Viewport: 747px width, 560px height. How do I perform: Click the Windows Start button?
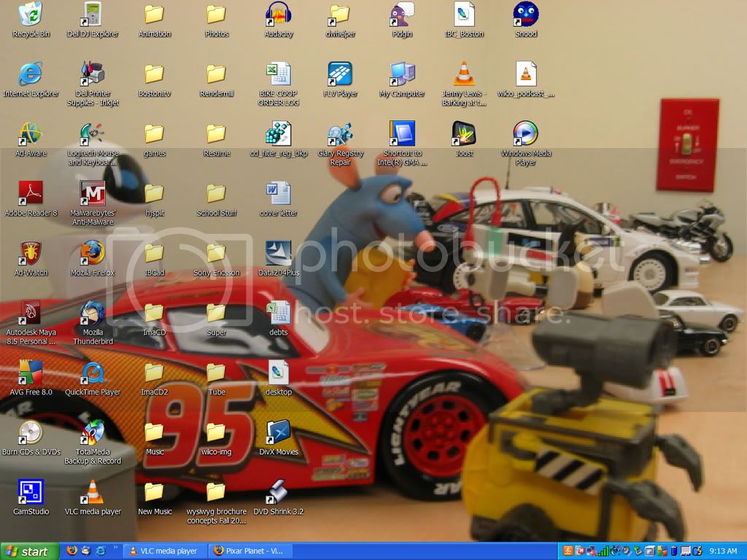[27, 551]
